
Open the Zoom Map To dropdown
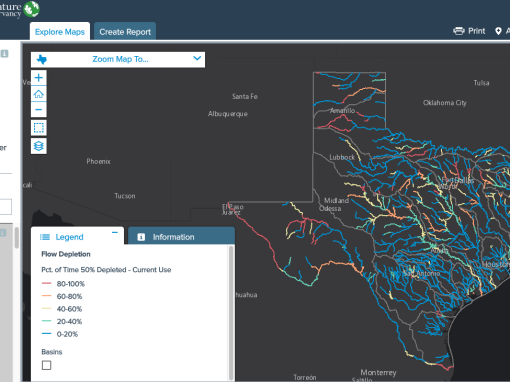point(118,60)
